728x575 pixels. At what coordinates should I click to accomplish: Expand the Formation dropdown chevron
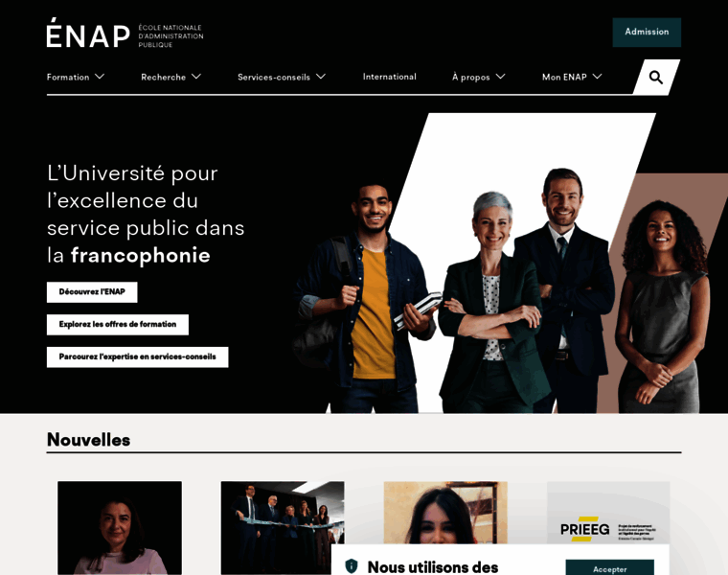[x=100, y=76]
